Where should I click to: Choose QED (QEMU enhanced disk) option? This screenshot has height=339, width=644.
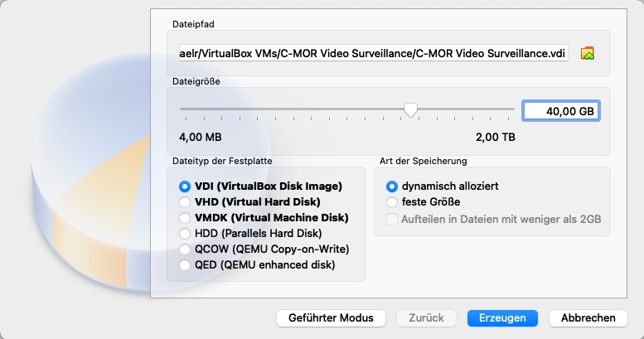(185, 265)
